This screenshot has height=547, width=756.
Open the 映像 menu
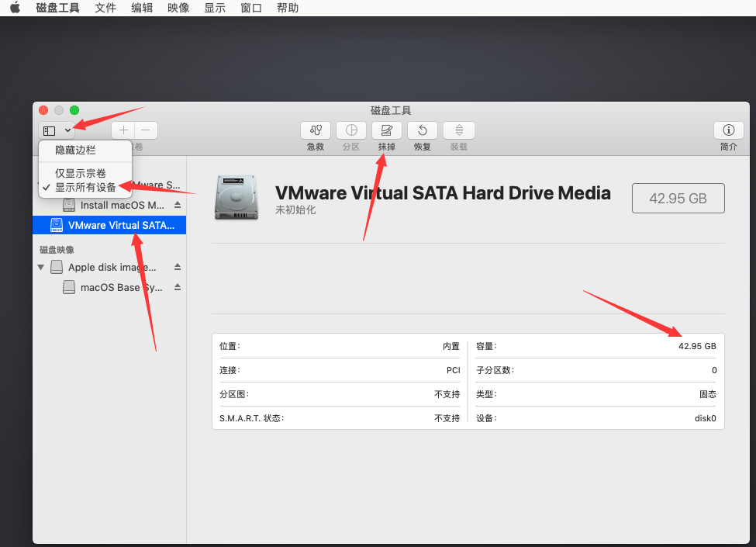[x=178, y=8]
